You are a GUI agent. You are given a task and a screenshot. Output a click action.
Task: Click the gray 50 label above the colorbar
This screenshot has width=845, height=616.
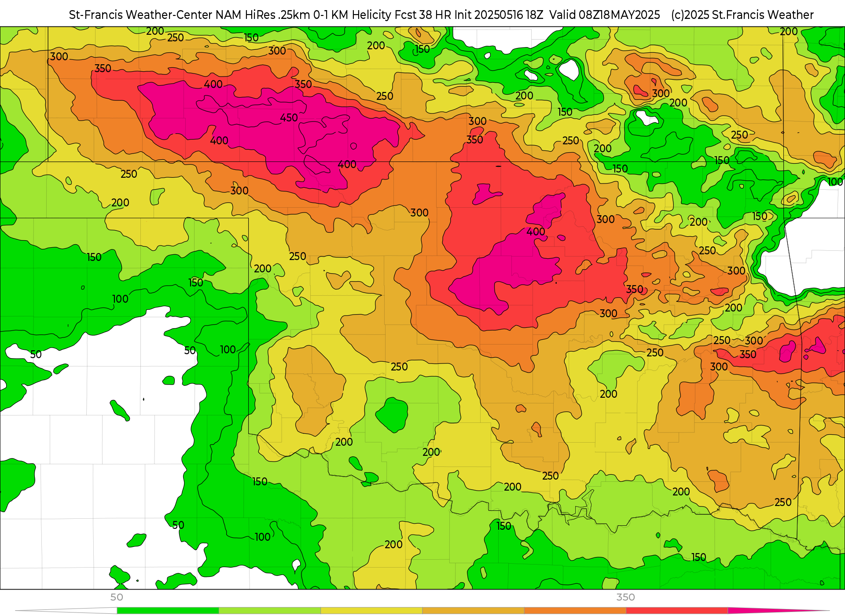click(117, 597)
